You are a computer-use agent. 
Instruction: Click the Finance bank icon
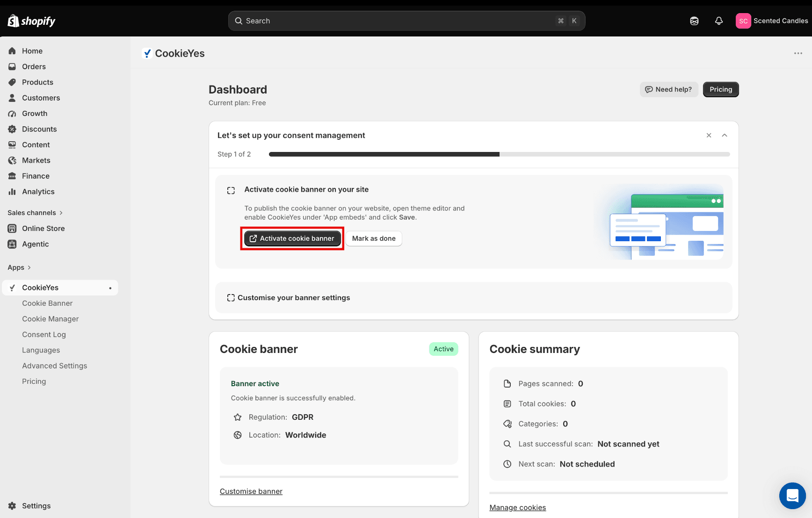pos(12,176)
